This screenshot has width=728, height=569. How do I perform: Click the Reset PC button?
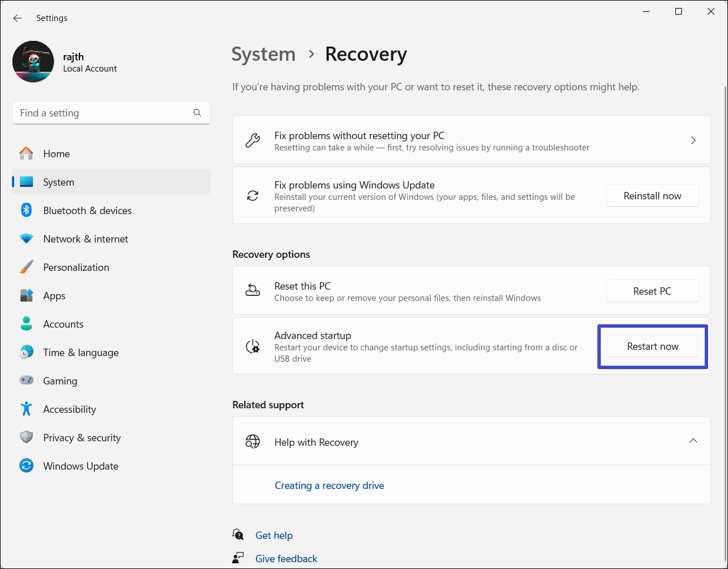pos(652,291)
